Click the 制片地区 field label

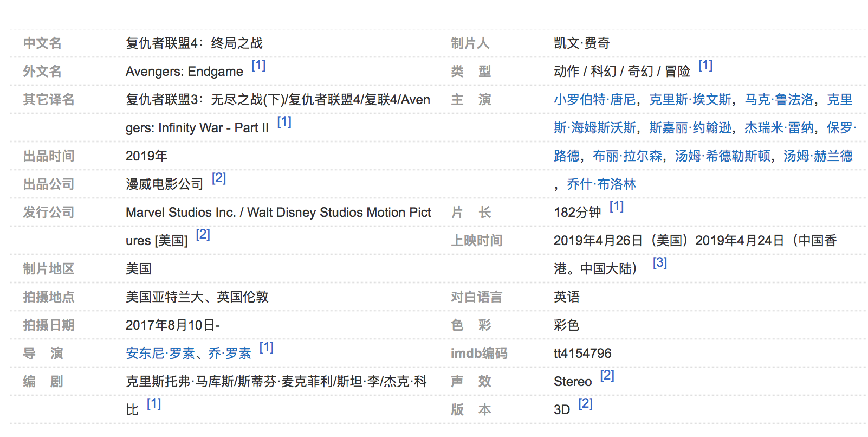click(x=49, y=269)
